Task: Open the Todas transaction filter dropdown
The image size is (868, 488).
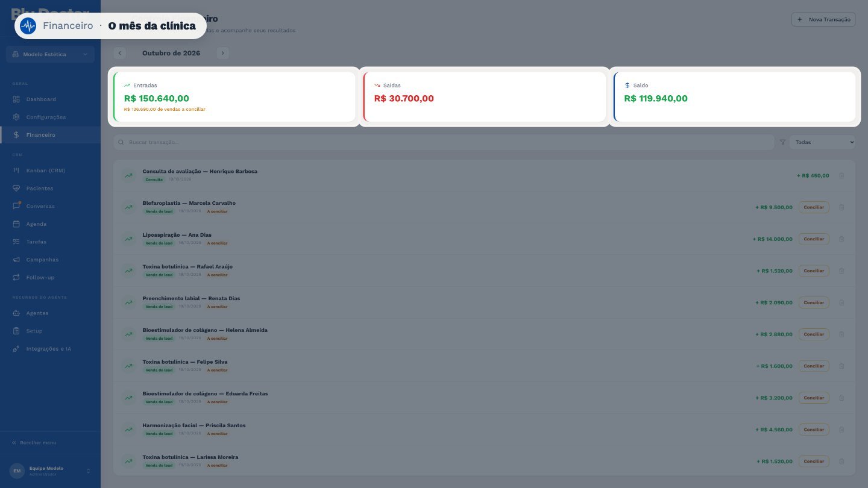Action: tap(822, 142)
